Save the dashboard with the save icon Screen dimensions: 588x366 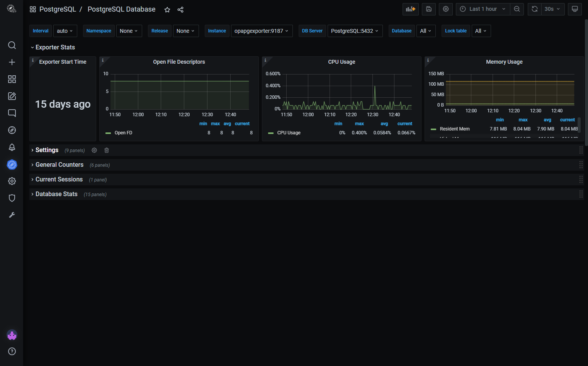pyautogui.click(x=429, y=9)
